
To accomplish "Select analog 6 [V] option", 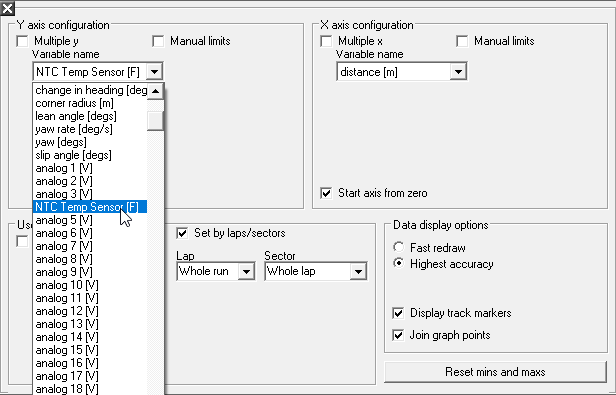I will click(90, 233).
